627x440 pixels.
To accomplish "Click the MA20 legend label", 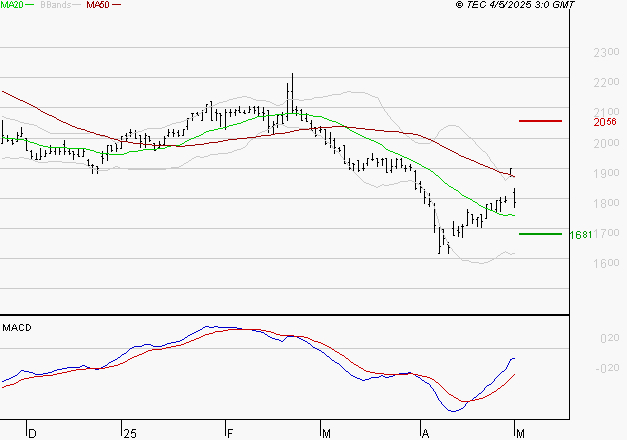I will click(11, 5).
